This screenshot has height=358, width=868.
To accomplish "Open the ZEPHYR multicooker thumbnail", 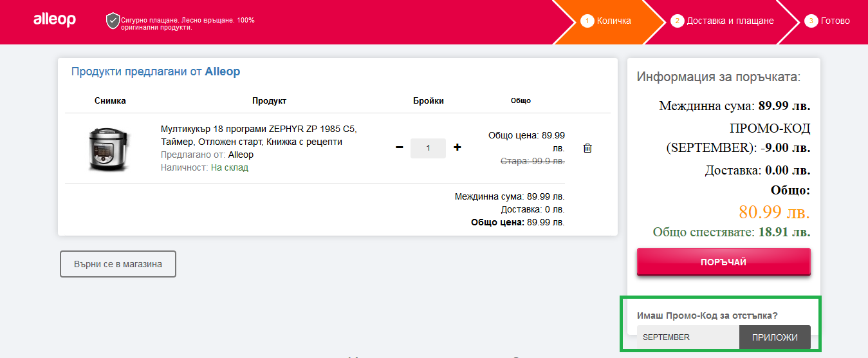I will click(x=109, y=149).
